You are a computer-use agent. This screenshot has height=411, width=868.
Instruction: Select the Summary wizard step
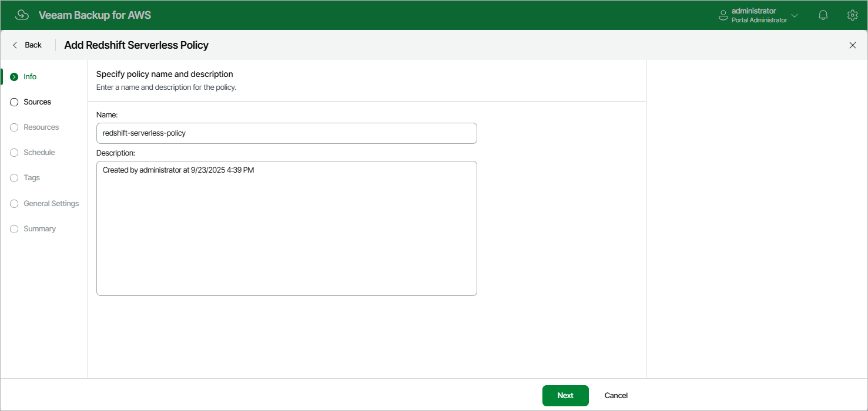point(40,229)
